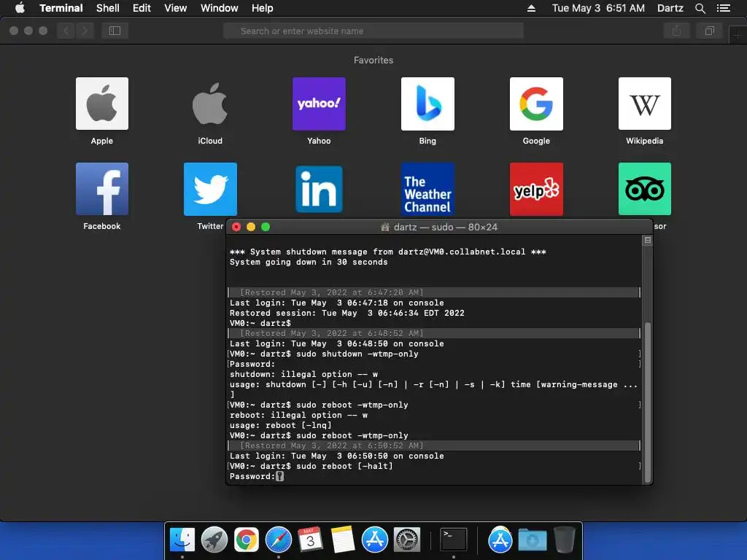The width and height of the screenshot is (747, 560).
Task: Click the green zoom button on Terminal
Action: (x=266, y=227)
